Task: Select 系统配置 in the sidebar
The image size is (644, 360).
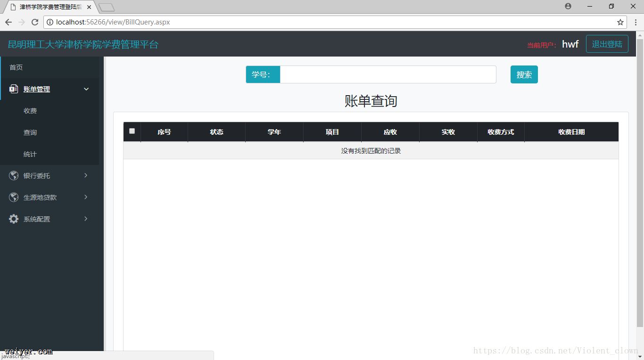Action: point(37,219)
